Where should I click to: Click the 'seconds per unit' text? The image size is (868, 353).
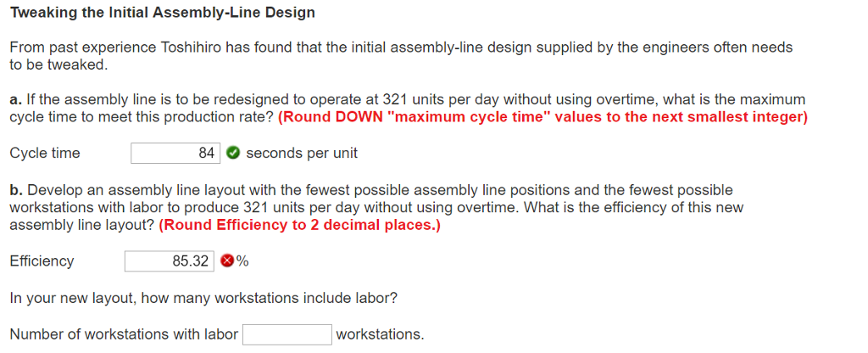pyautogui.click(x=302, y=153)
